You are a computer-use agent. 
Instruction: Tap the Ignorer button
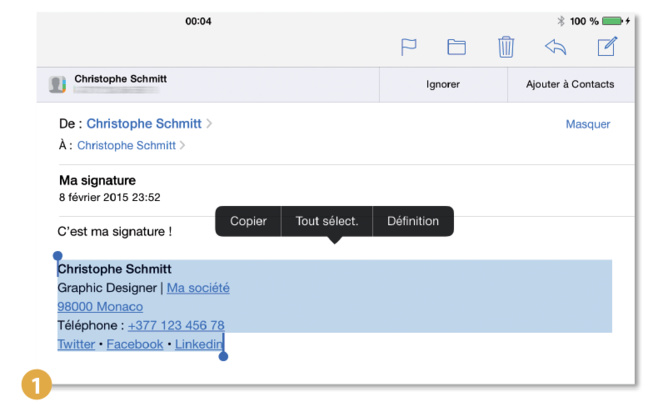click(x=443, y=84)
